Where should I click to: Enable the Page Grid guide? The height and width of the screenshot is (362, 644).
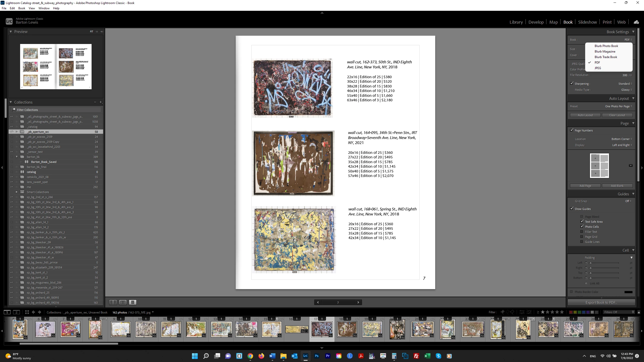tap(582, 237)
